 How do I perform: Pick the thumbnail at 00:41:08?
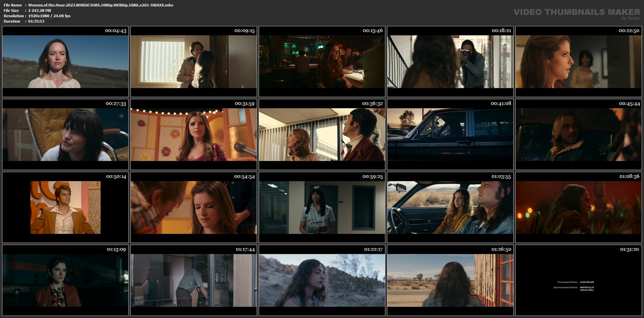pos(450,134)
